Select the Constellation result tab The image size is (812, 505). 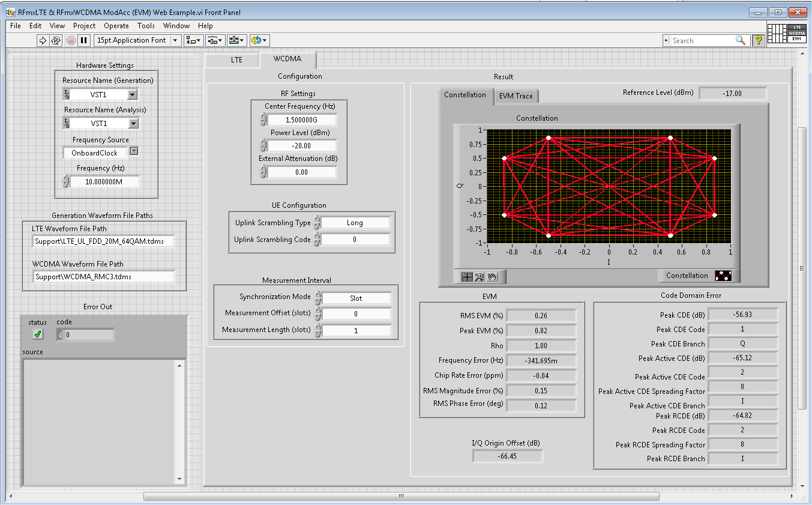pos(465,95)
